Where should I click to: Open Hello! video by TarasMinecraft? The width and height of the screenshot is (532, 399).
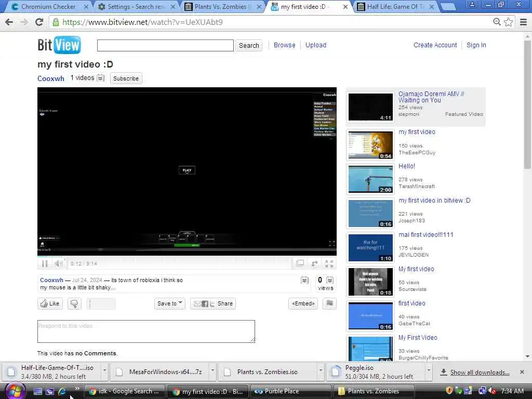406,166
